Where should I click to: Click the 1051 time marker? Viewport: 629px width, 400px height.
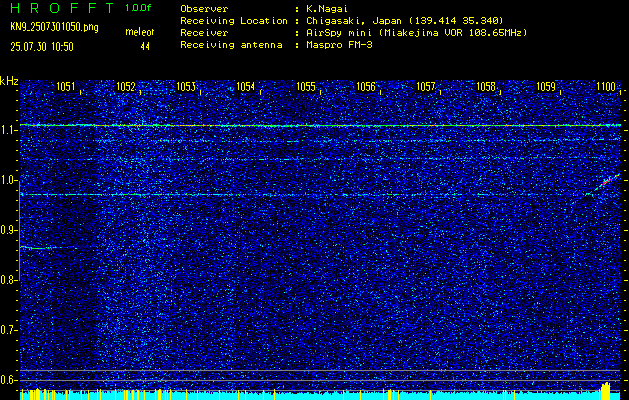[65, 86]
